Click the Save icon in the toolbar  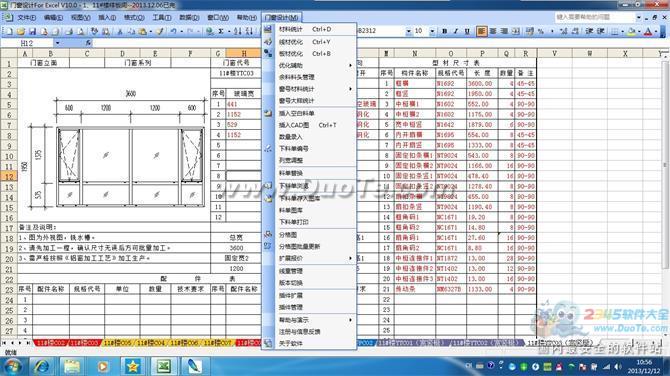[x=32, y=31]
